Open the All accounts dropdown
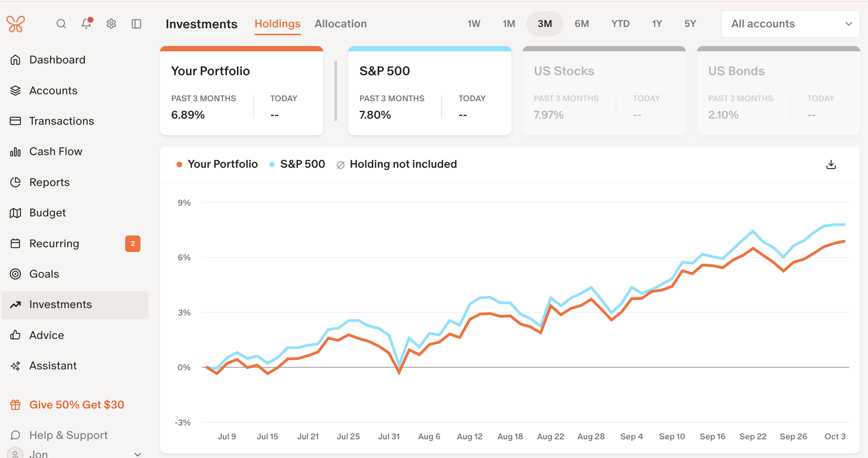This screenshot has height=458, width=868. tap(790, 24)
